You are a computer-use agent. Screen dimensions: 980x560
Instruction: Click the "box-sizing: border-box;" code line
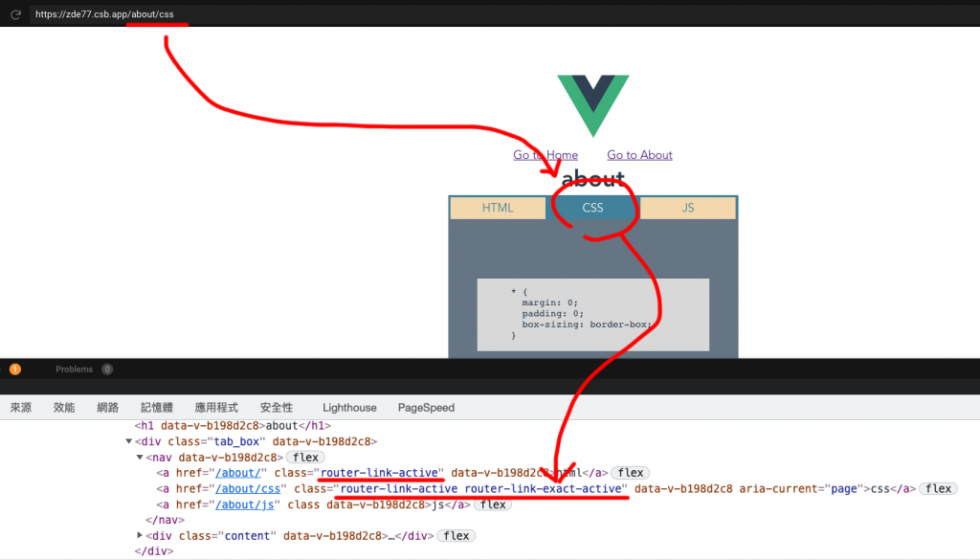[587, 325]
